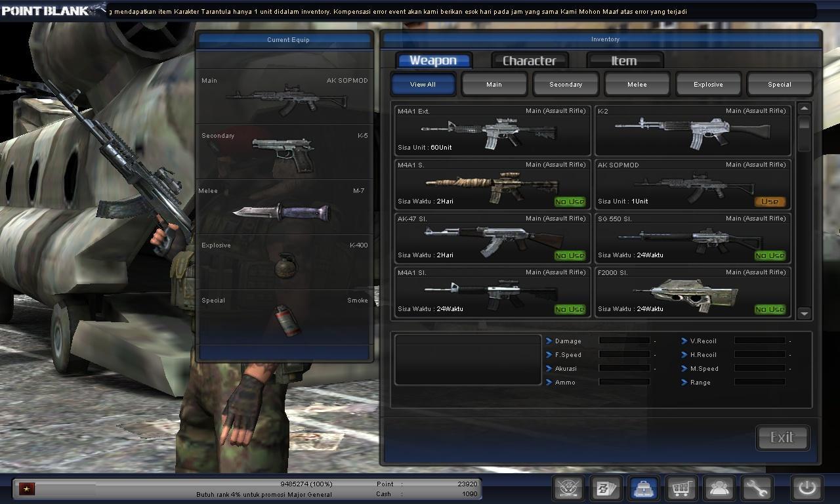
Task: Open the community friends icon
Action: [x=719, y=488]
